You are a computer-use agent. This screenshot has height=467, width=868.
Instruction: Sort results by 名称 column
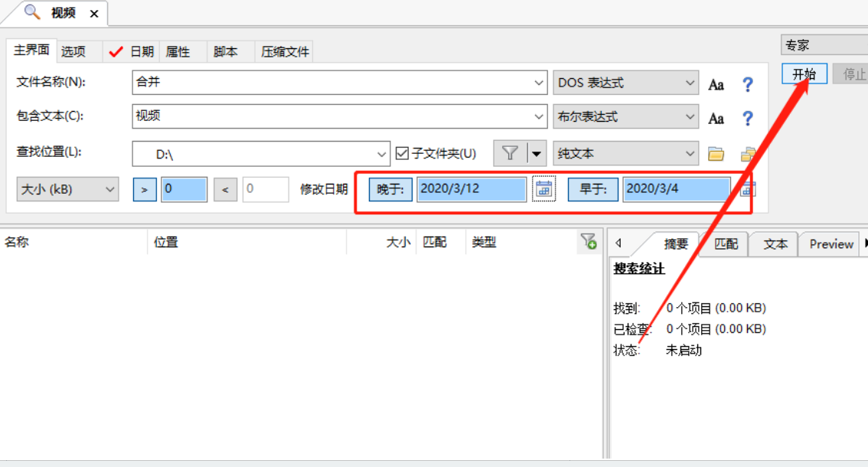pyautogui.click(x=73, y=242)
